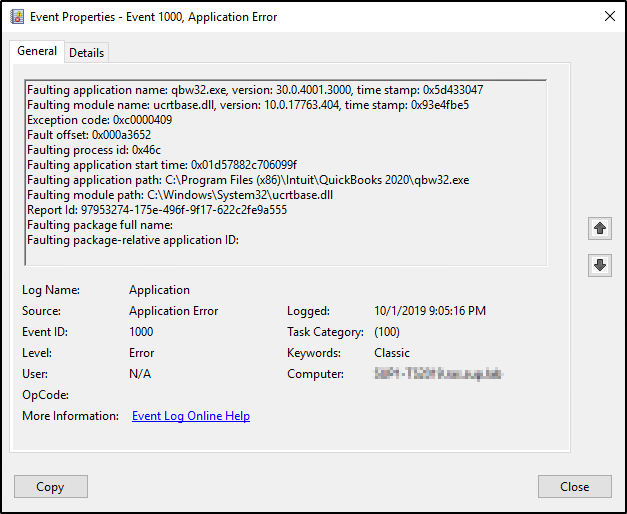Click the 'OpCode:' label

[x=45, y=395]
